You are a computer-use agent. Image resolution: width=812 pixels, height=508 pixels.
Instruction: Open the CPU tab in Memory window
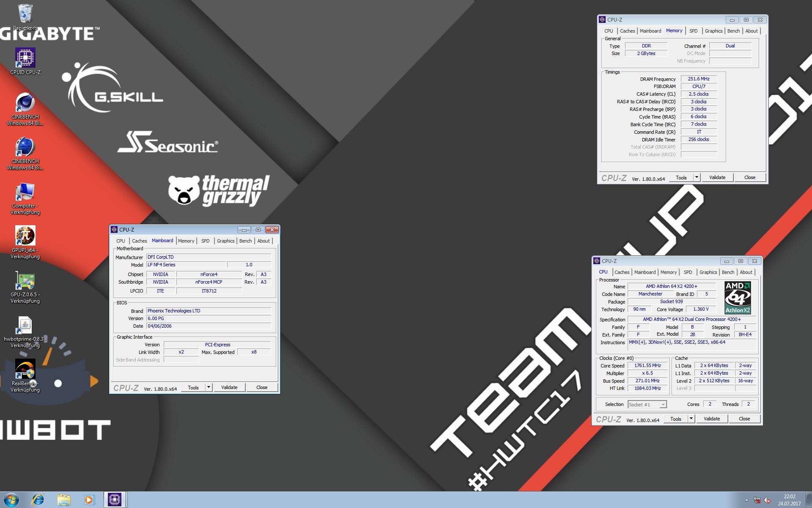609,31
